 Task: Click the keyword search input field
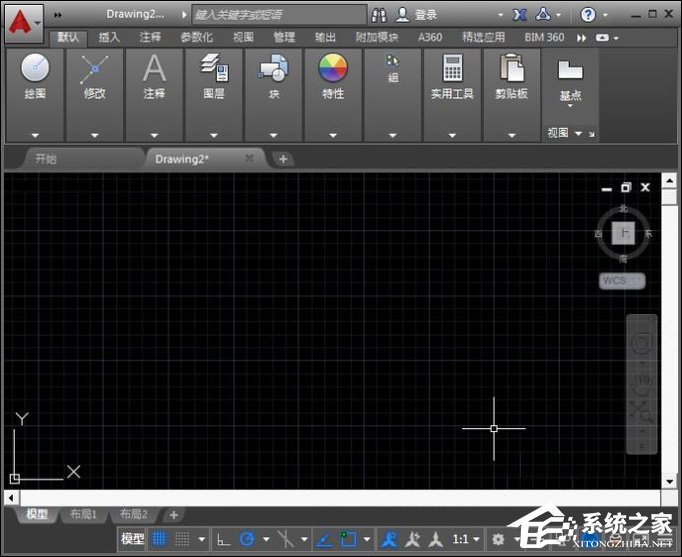[x=279, y=15]
